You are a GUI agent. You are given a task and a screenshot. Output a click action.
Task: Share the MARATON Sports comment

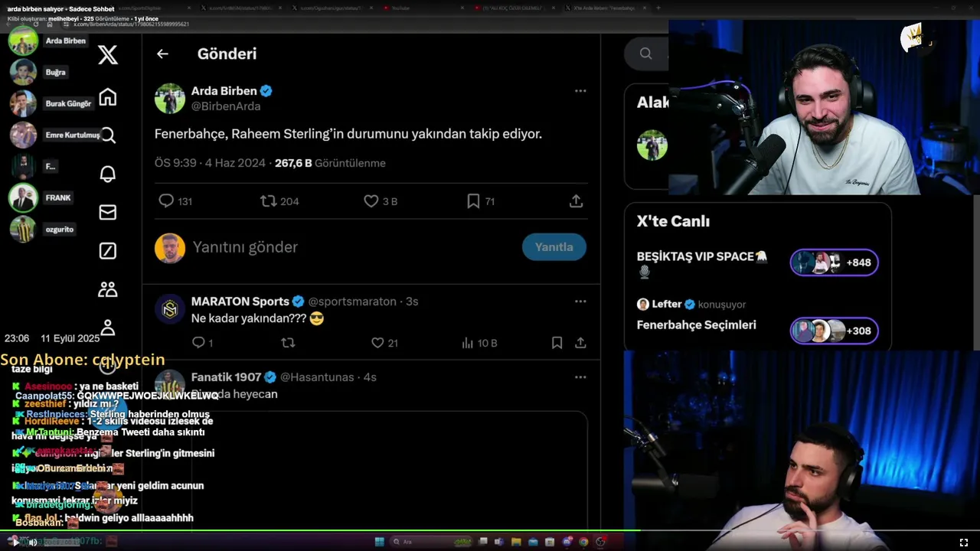click(580, 343)
